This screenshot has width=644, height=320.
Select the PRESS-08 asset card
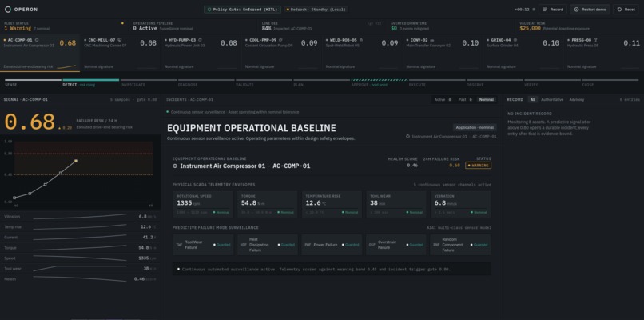[x=603, y=53]
